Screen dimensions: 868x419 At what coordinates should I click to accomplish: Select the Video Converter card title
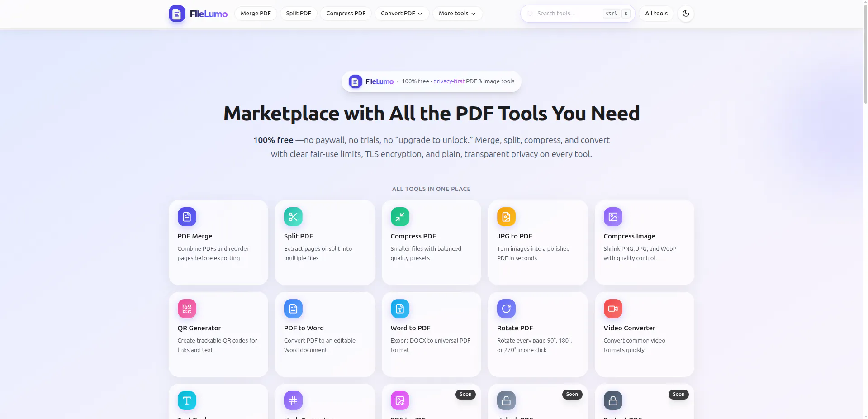pyautogui.click(x=629, y=328)
